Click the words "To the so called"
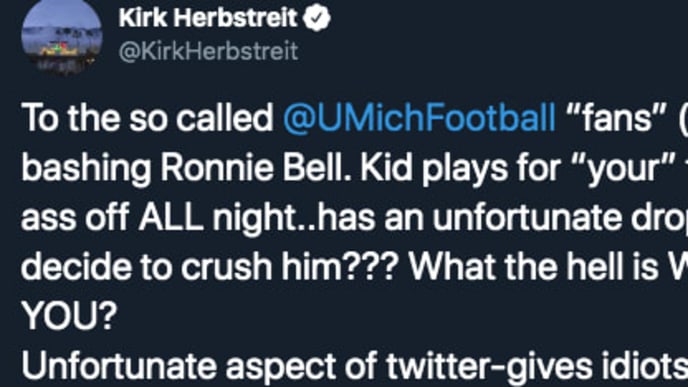The width and height of the screenshot is (688, 387). [147, 118]
